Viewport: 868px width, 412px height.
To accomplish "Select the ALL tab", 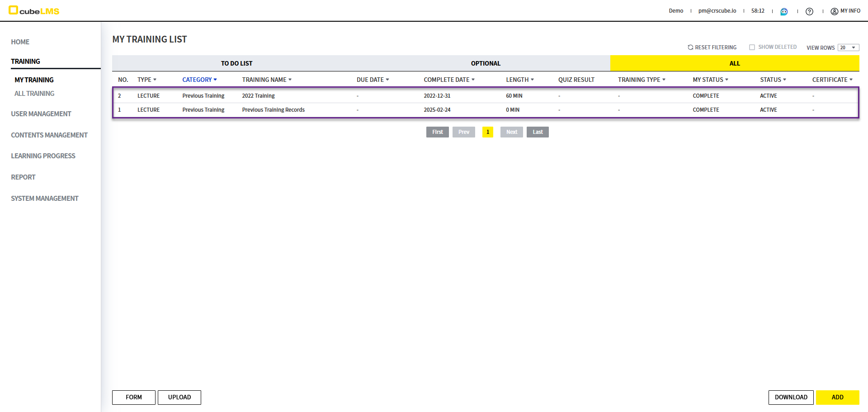I will pyautogui.click(x=734, y=63).
